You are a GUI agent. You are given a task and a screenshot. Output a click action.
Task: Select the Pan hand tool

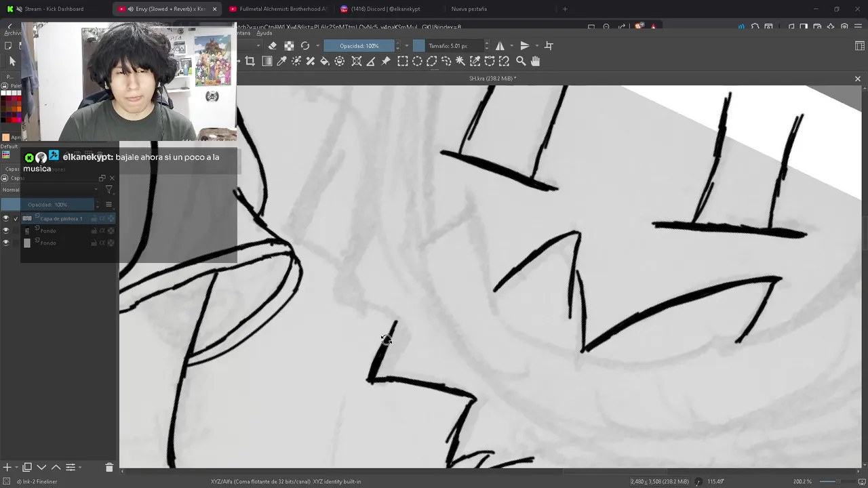point(535,61)
